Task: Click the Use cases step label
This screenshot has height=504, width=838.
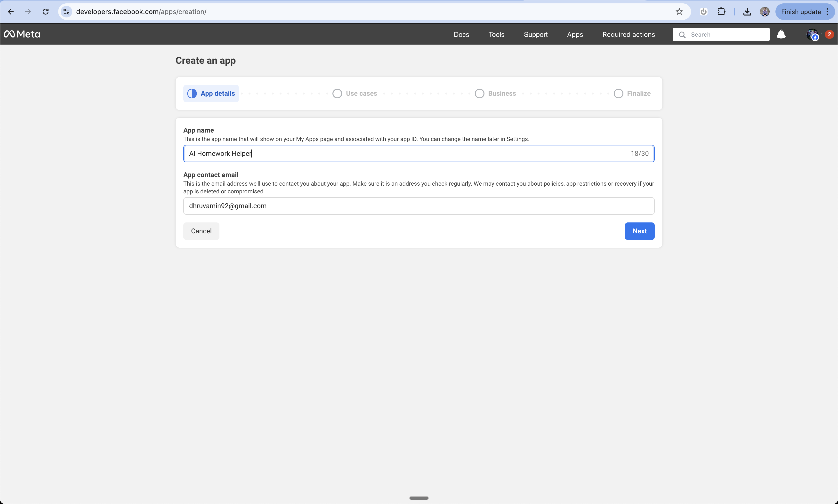Action: point(361,93)
